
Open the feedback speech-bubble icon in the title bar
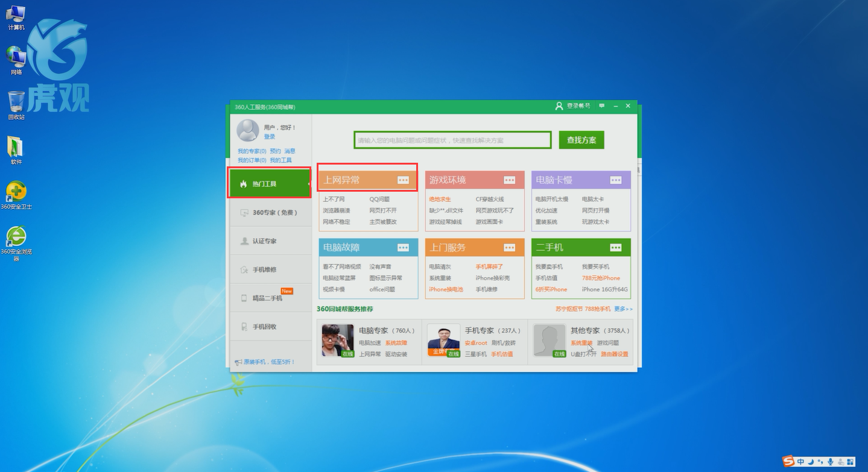coord(601,106)
